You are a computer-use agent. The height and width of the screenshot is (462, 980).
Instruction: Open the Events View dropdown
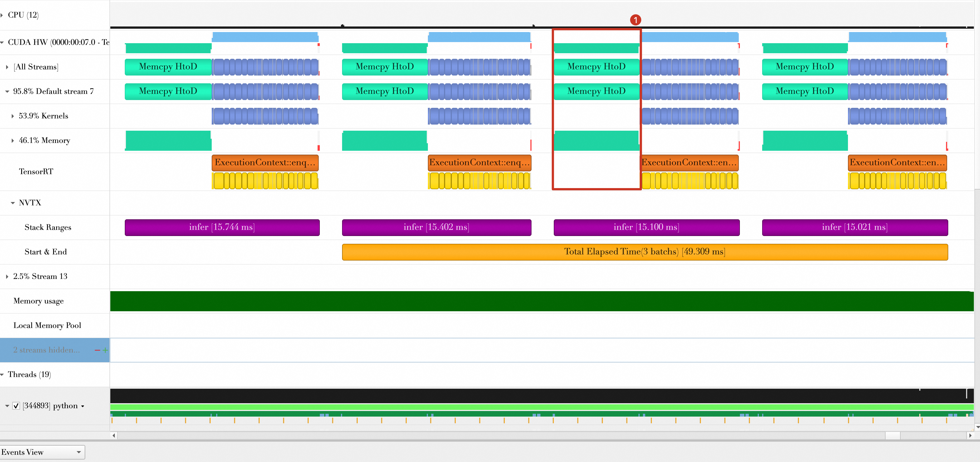(x=42, y=452)
